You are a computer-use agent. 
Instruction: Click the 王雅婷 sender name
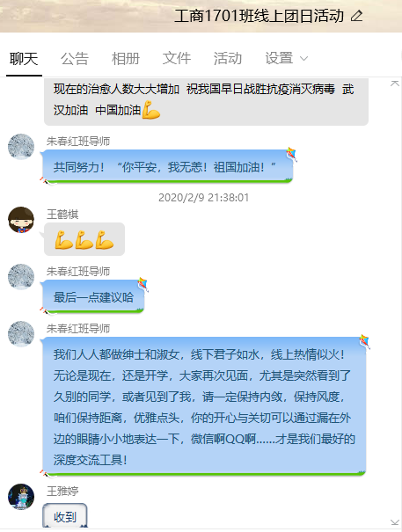62,491
